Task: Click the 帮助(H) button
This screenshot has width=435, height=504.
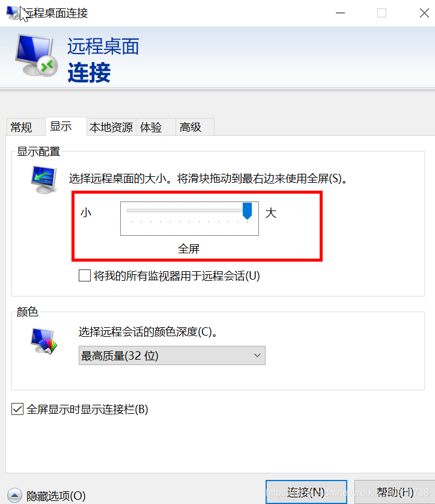Action: pyautogui.click(x=395, y=492)
